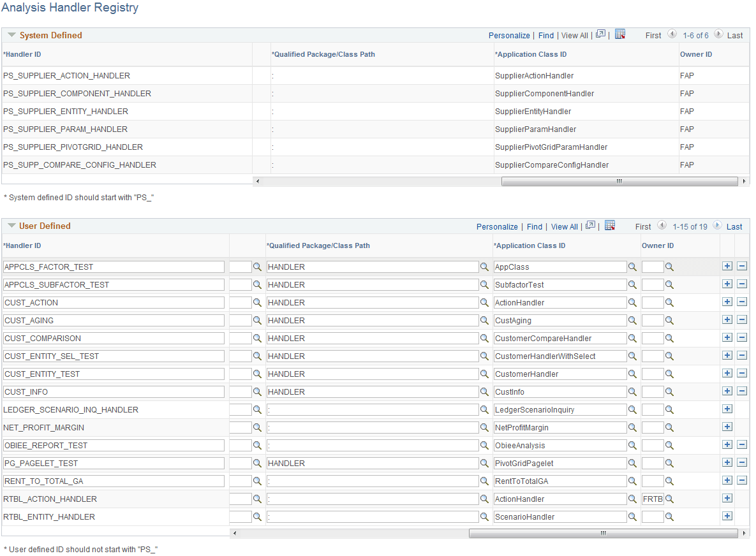756x556 pixels.
Task: Collapse the User Defined section
Action: [11, 226]
